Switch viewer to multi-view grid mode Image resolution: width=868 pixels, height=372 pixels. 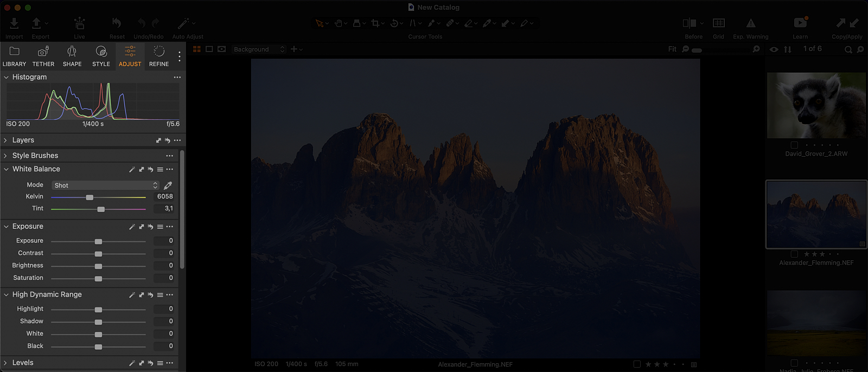pos(197,49)
